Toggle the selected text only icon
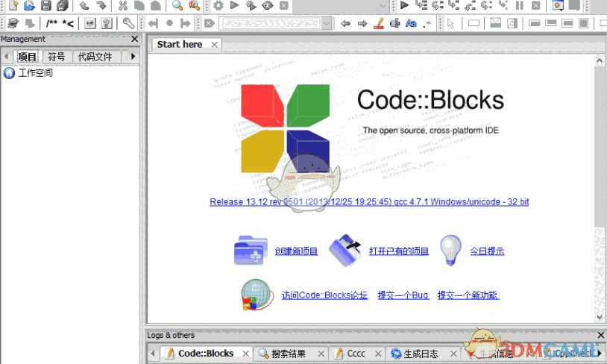 pos(395,24)
